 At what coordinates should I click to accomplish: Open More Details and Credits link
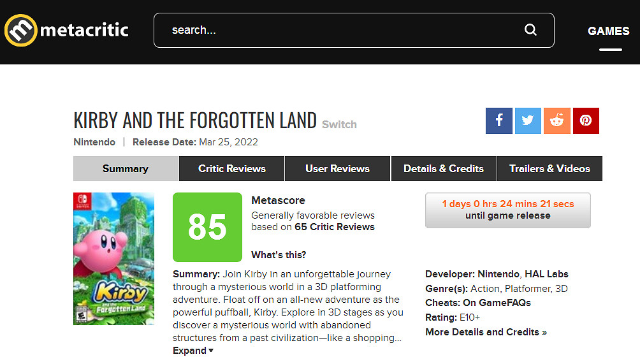(x=486, y=332)
